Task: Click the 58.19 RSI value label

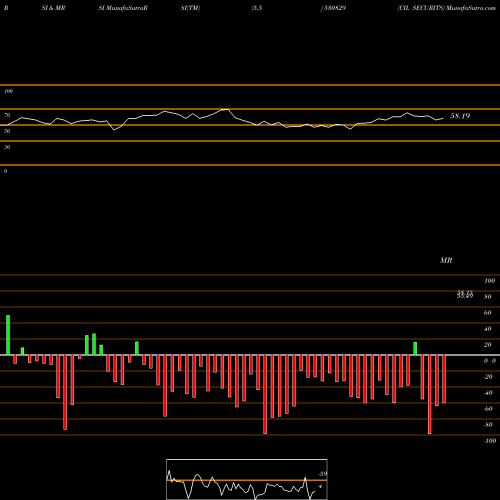Action: tap(460, 116)
